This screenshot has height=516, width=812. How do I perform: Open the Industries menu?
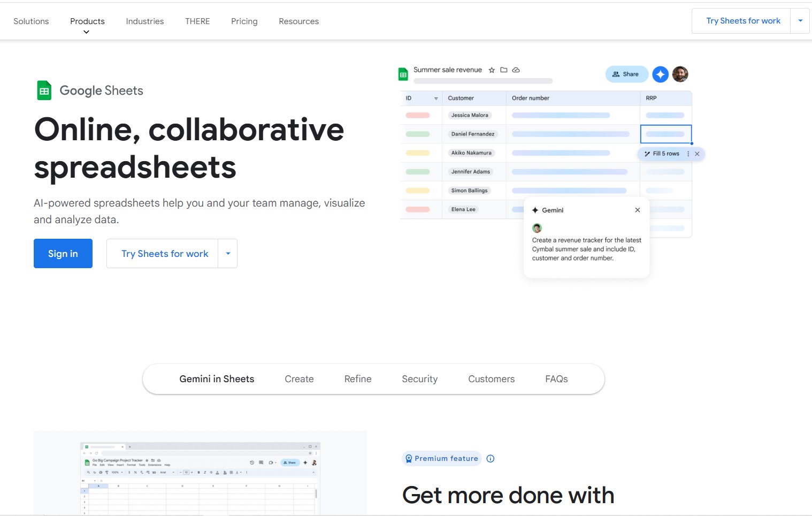[145, 21]
